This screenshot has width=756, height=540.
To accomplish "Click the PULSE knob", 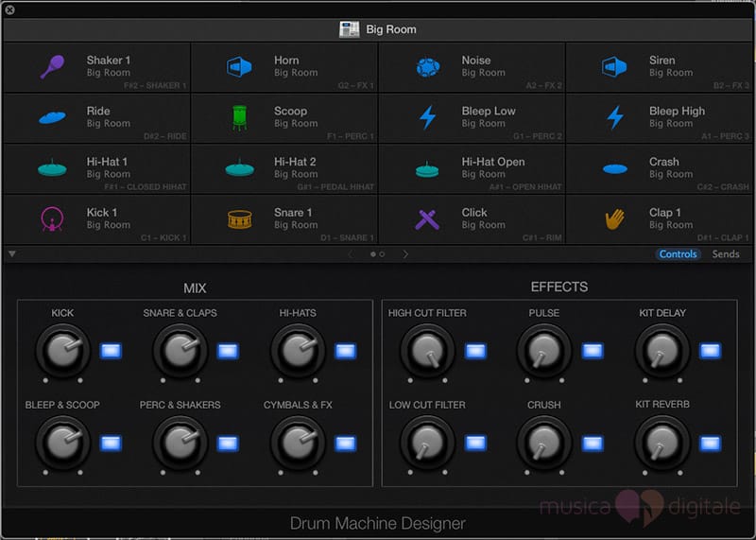I will [x=544, y=351].
